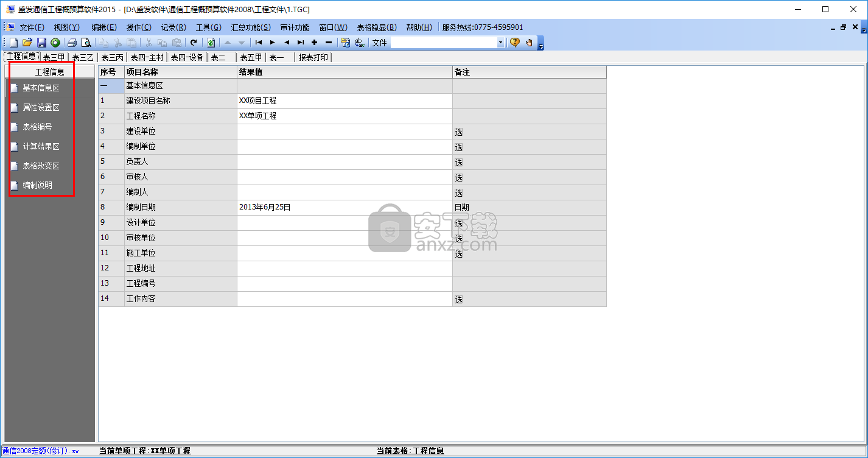The width and height of the screenshot is (868, 458).
Task: Open the 文件(F) menu
Action: coord(32,27)
